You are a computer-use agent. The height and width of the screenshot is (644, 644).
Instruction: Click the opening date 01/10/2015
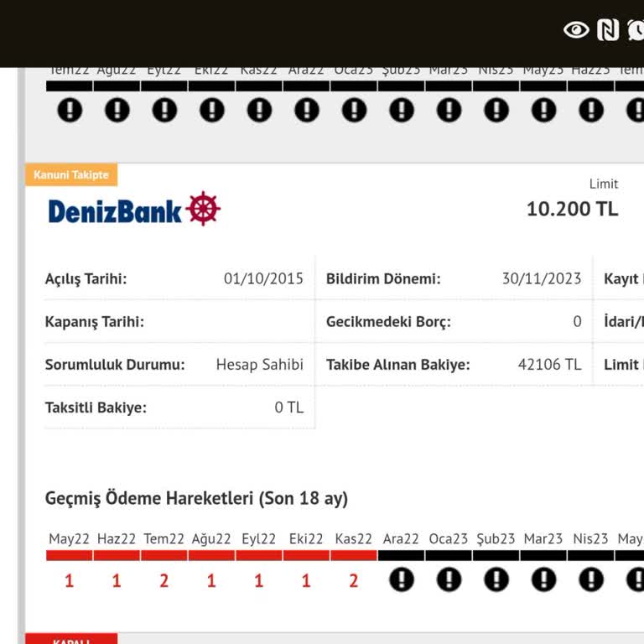pos(263,278)
